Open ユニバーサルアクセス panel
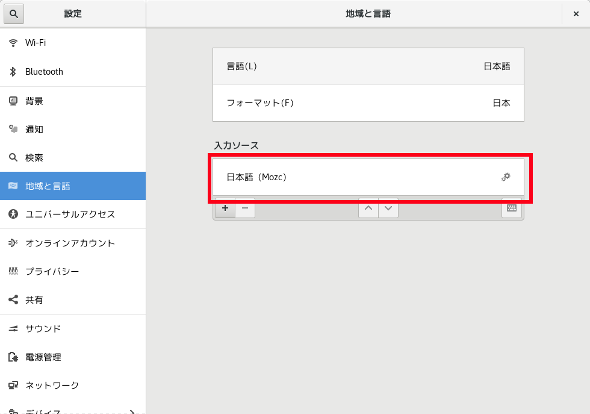This screenshot has width=590, height=414. point(73,214)
